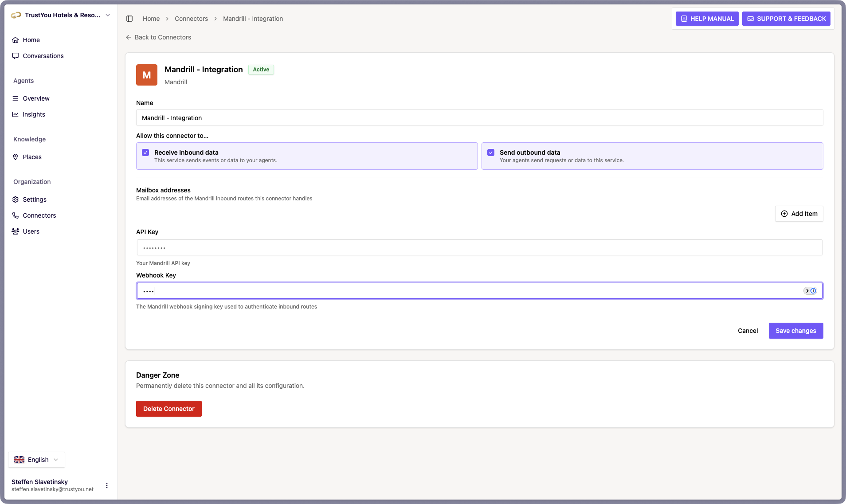846x504 pixels.
Task: Click the Mandrill orange M logo
Action: click(147, 75)
